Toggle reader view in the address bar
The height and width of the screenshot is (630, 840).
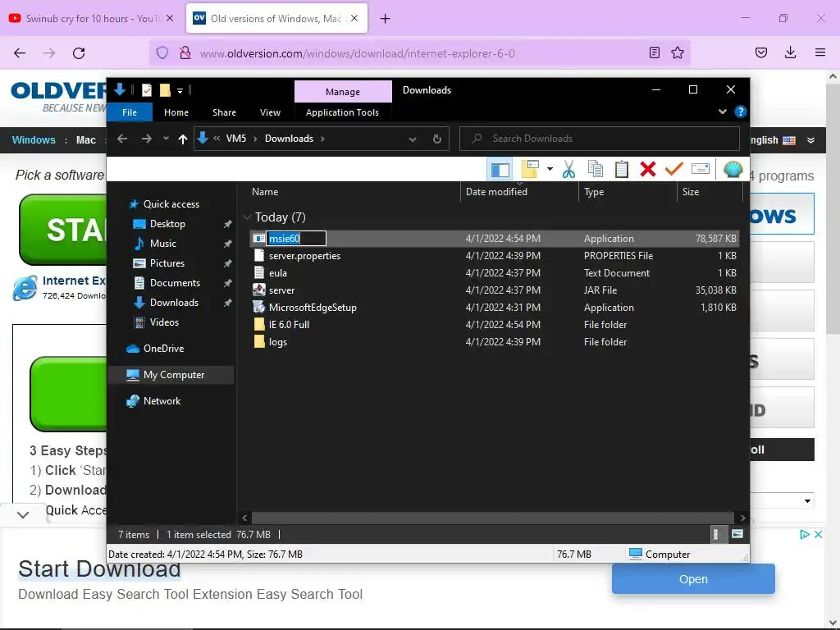coord(654,52)
